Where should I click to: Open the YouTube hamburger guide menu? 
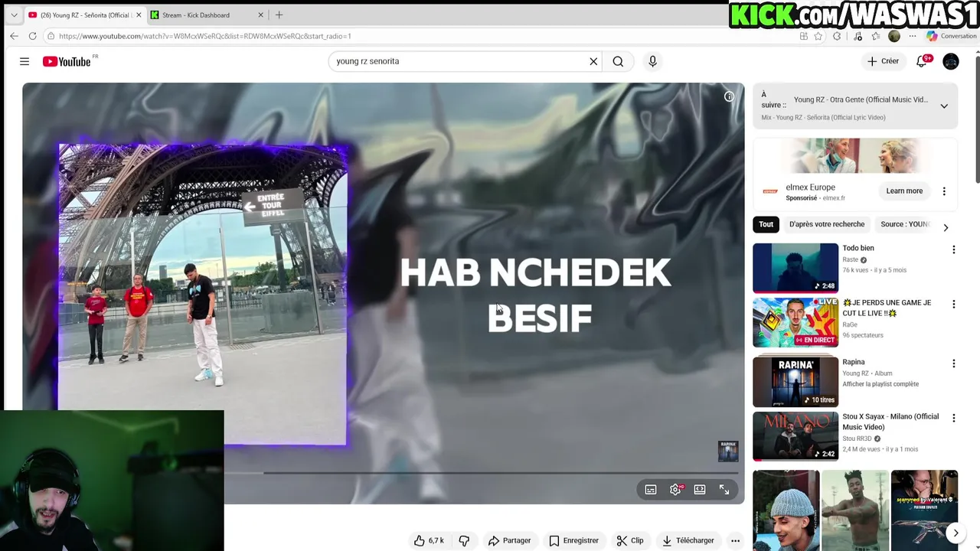(24, 61)
